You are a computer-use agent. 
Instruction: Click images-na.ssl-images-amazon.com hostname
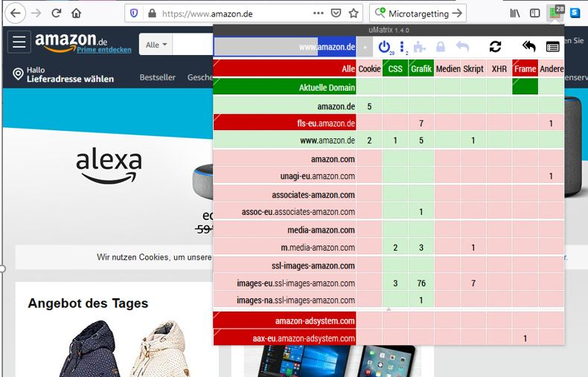[295, 300]
